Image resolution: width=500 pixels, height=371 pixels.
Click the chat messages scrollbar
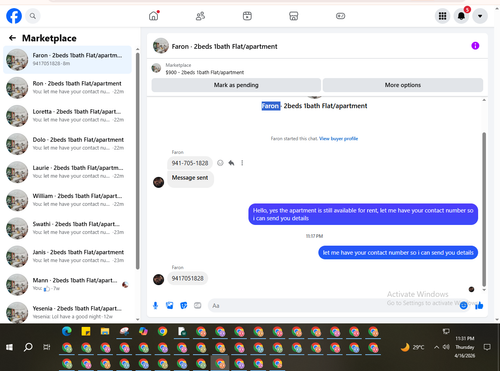tap(484, 209)
